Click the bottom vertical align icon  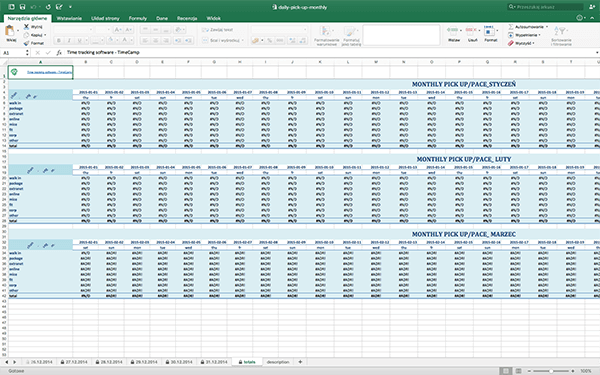[166, 29]
